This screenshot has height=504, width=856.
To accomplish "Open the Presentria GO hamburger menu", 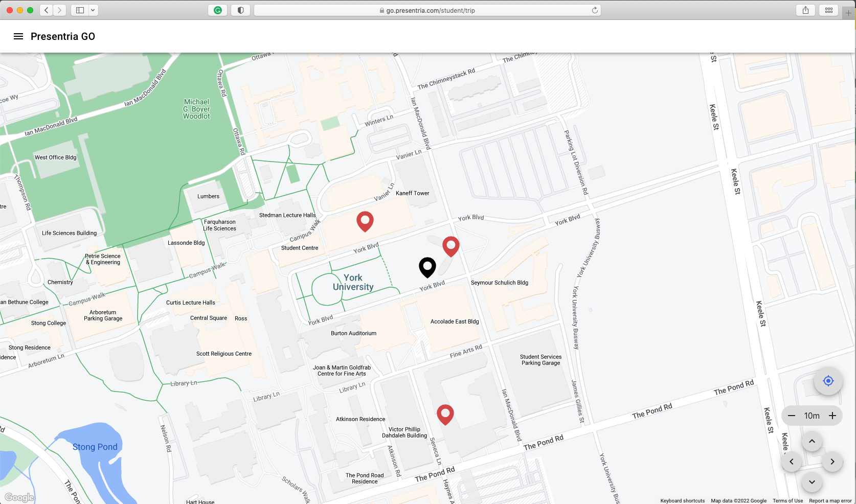I will point(18,36).
